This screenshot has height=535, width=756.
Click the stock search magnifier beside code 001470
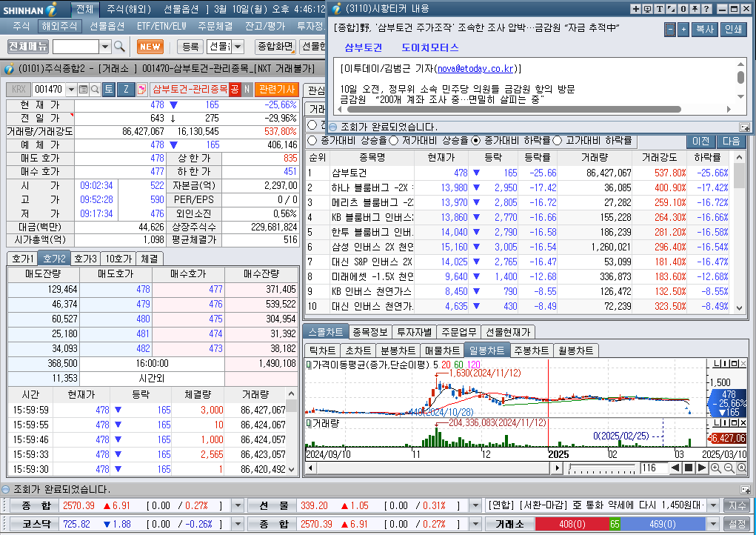click(95, 89)
